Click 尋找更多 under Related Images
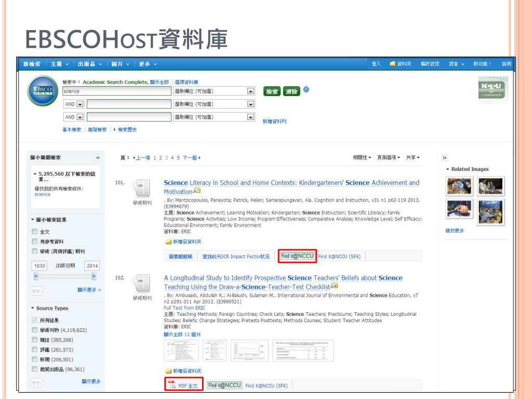 tap(454, 231)
